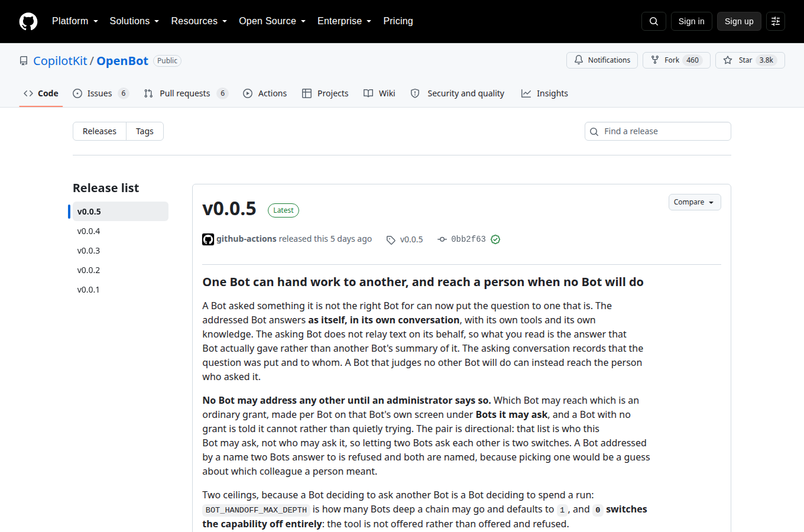This screenshot has height=532, width=804.
Task: Open the Projects tab
Action: pos(325,93)
